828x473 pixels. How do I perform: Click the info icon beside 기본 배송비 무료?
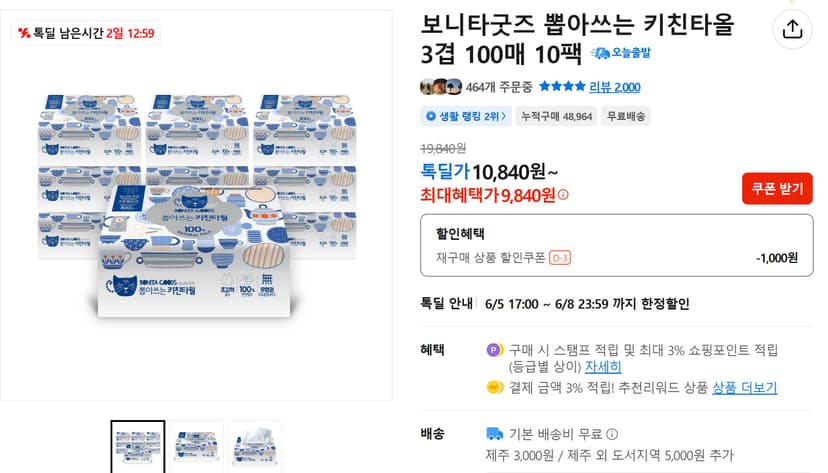coord(612,434)
